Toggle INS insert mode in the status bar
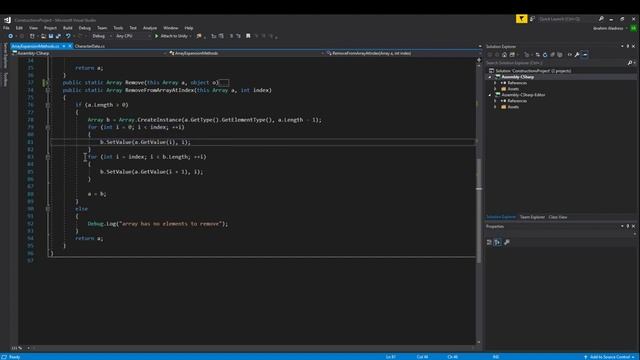 [496, 357]
